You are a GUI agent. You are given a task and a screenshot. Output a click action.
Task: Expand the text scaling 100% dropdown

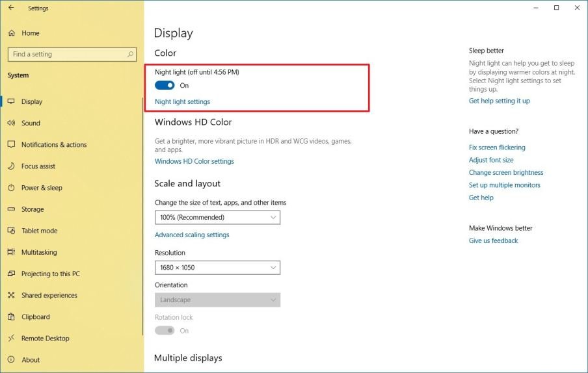click(x=217, y=218)
